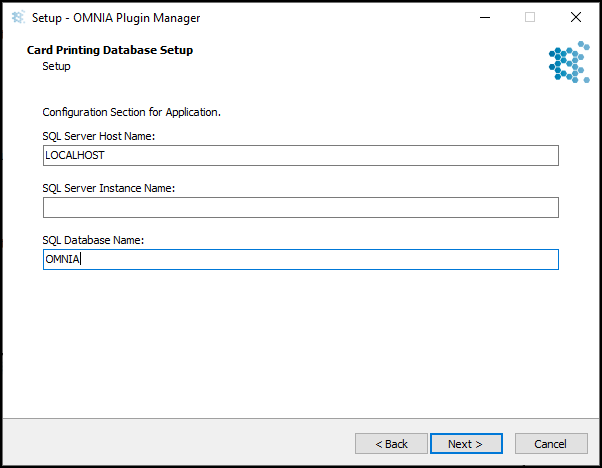Click the separator line above the buttons
This screenshot has height=468, width=602.
coord(301,418)
